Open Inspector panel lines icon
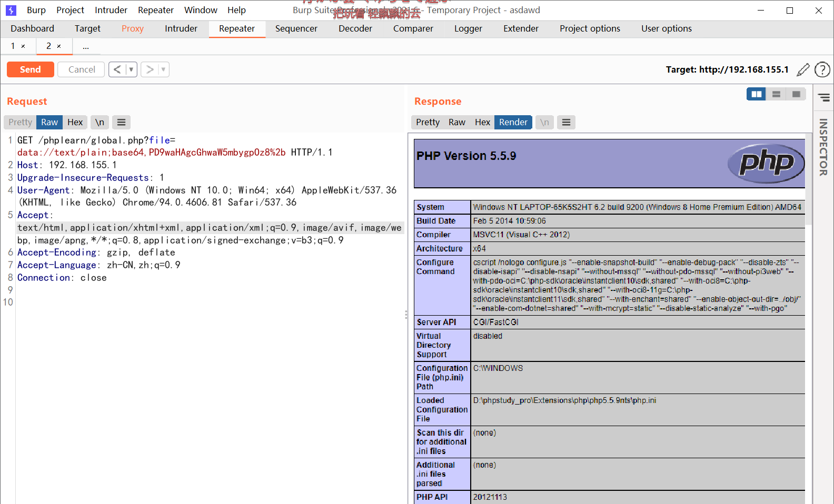This screenshot has height=504, width=834. point(824,97)
